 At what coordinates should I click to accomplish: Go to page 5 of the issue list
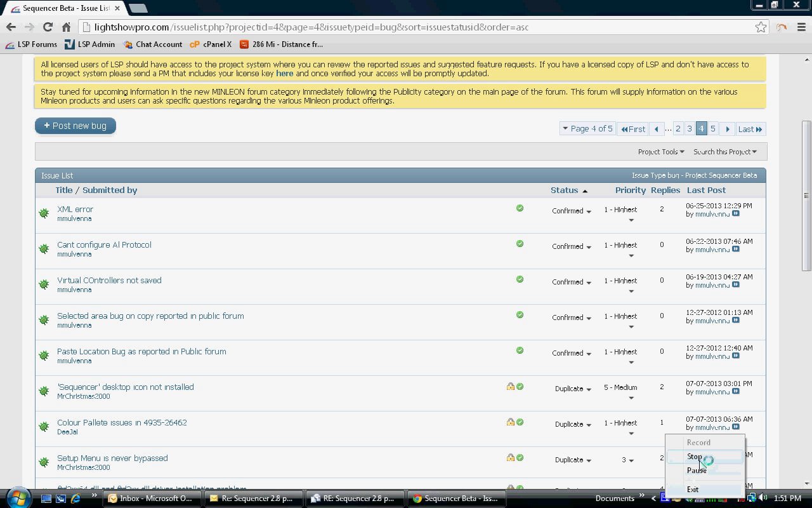click(713, 129)
